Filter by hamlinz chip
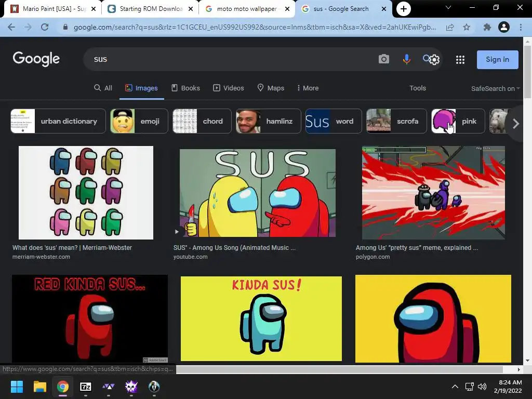The image size is (532, 399). click(x=269, y=121)
